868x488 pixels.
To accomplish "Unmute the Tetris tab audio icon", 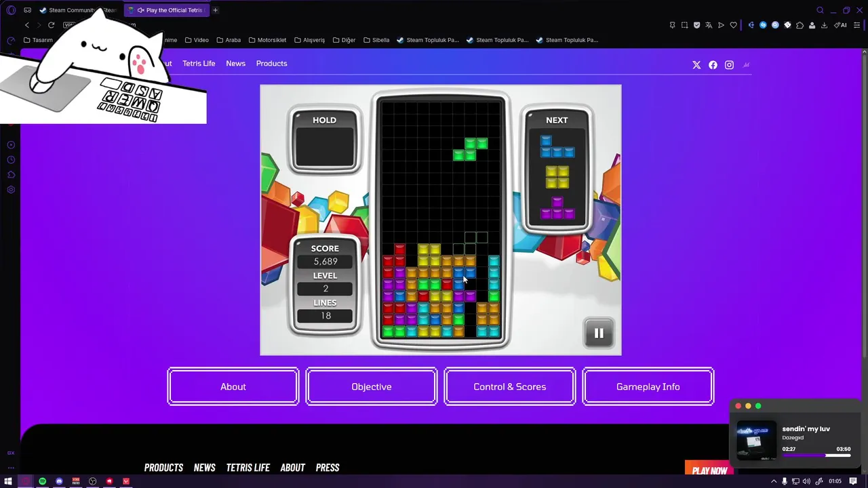I will pos(140,10).
